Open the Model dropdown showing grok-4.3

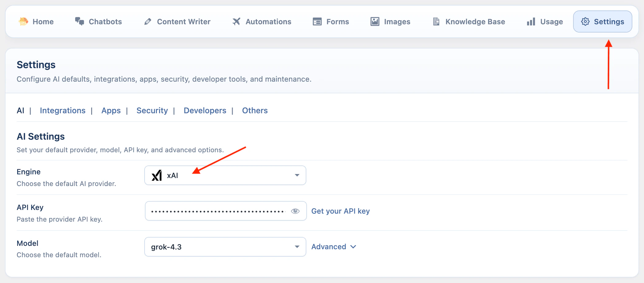pos(225,247)
